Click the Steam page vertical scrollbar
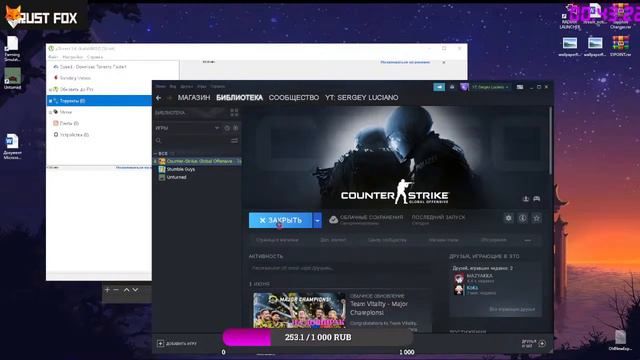 point(551,141)
